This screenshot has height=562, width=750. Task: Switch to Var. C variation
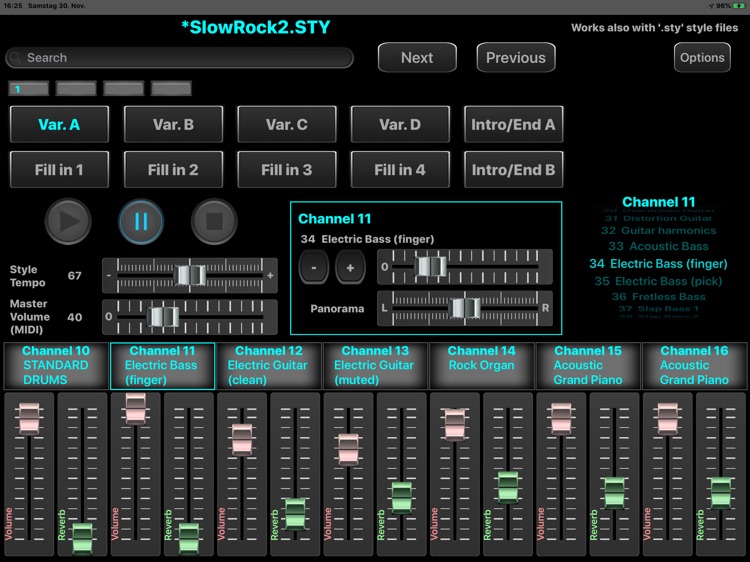pos(287,124)
